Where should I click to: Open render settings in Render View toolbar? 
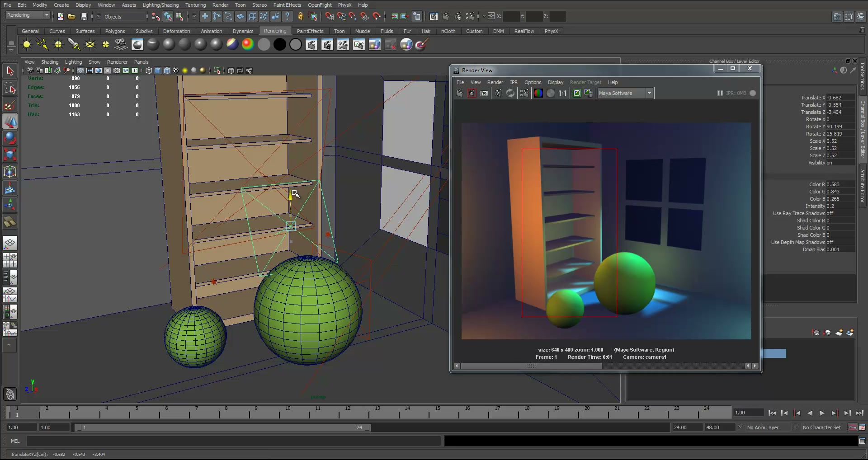coord(524,93)
